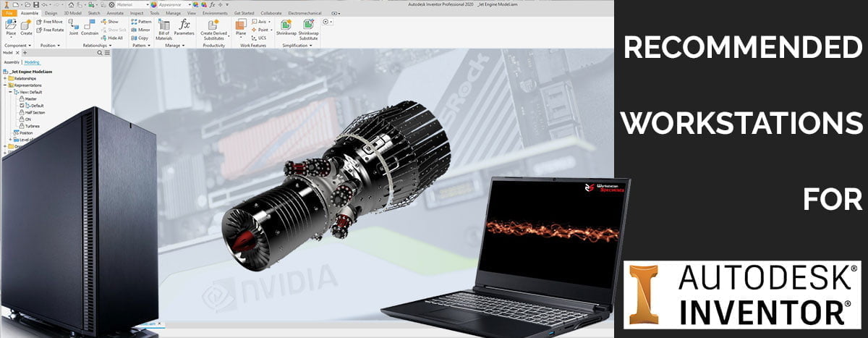Select the Copy tool
Image resolution: width=868 pixels, height=338 pixels.
tap(140, 38)
